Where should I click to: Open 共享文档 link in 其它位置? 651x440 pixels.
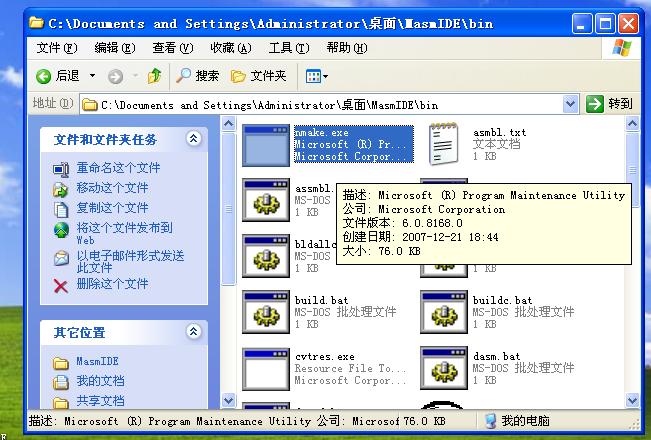coord(100,400)
